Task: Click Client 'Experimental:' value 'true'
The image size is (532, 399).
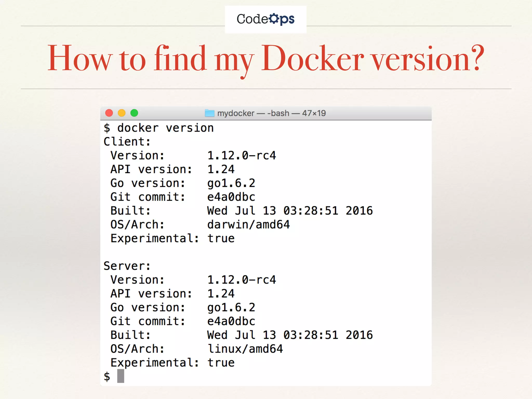Action: tap(221, 238)
